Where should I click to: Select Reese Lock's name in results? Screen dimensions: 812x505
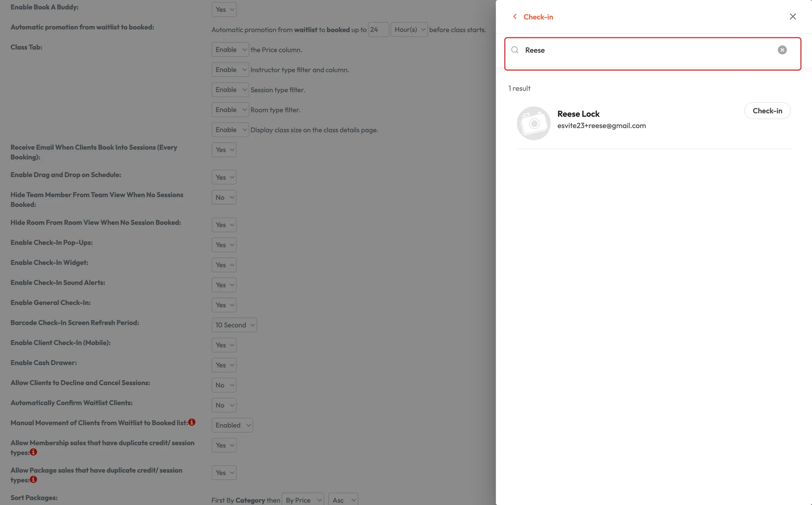(x=578, y=114)
